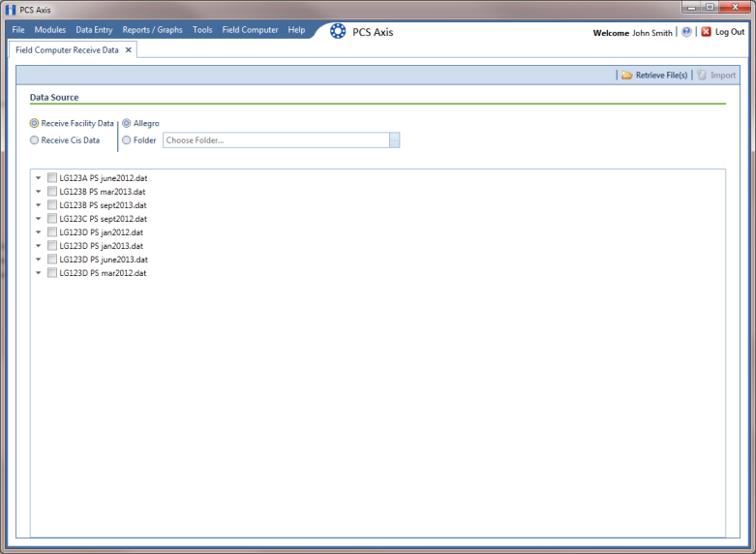Check LG123D PS jan2012.dat checkbox
The height and width of the screenshot is (554, 756).
pos(52,231)
